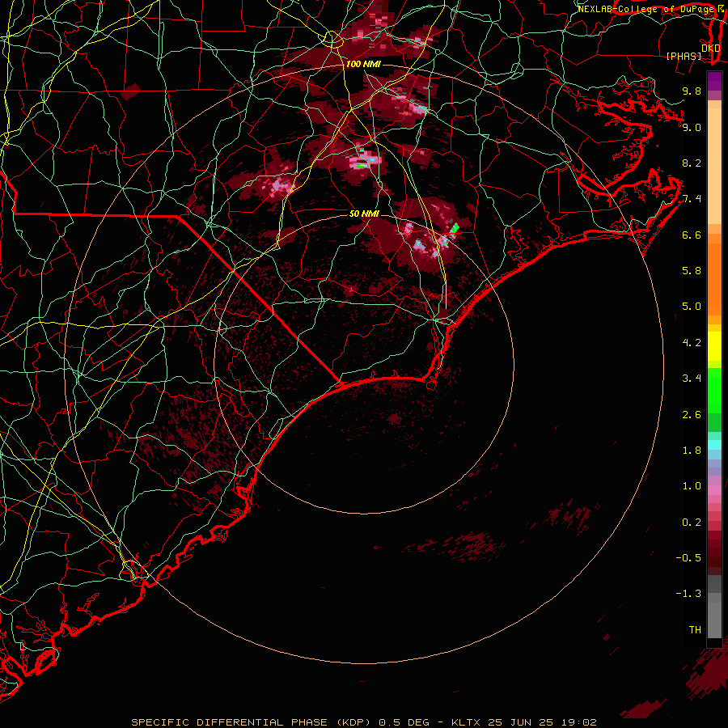Click the -0.5 value on the color scale
The width and height of the screenshot is (728, 728).
click(689, 558)
